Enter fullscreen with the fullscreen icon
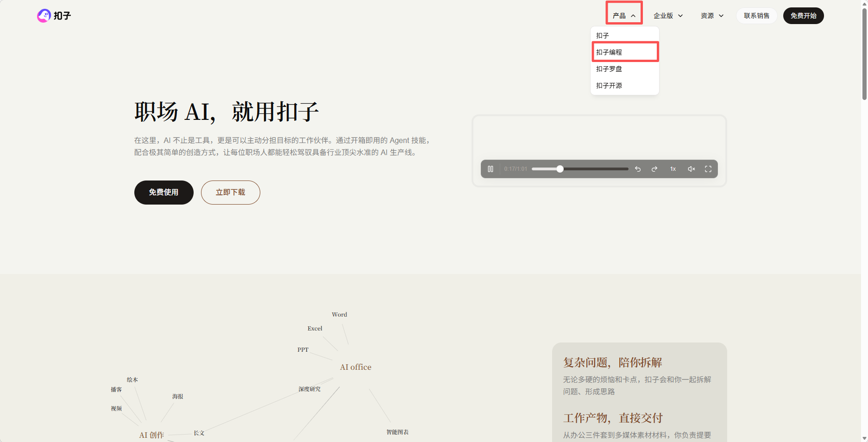 pos(708,169)
